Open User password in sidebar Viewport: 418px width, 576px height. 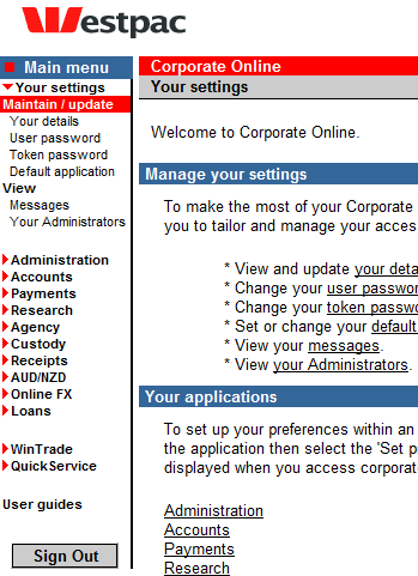pyautogui.click(x=55, y=138)
